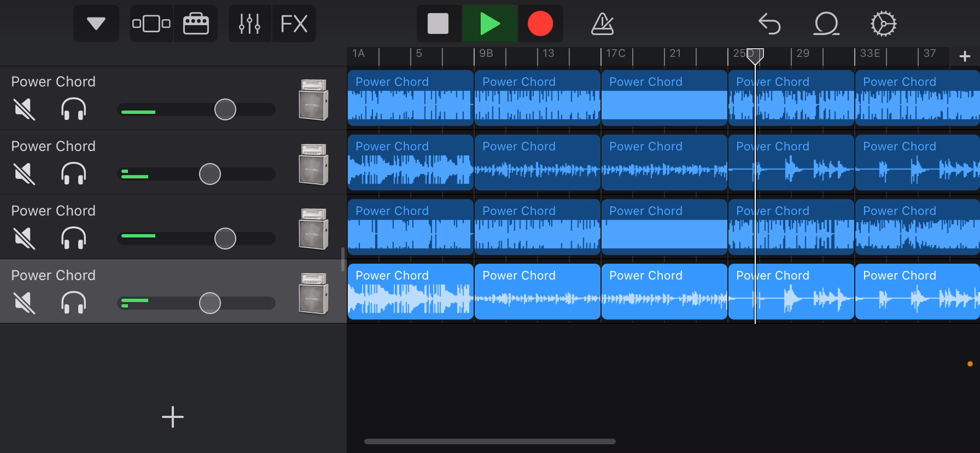Jump to section 33E on ruler
Image resolution: width=980 pixels, height=453 pixels.
(x=870, y=53)
